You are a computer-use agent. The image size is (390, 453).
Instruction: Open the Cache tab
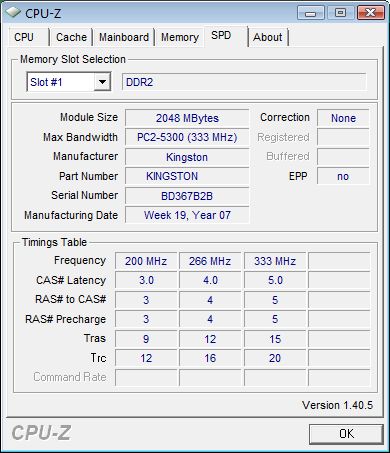(71, 37)
